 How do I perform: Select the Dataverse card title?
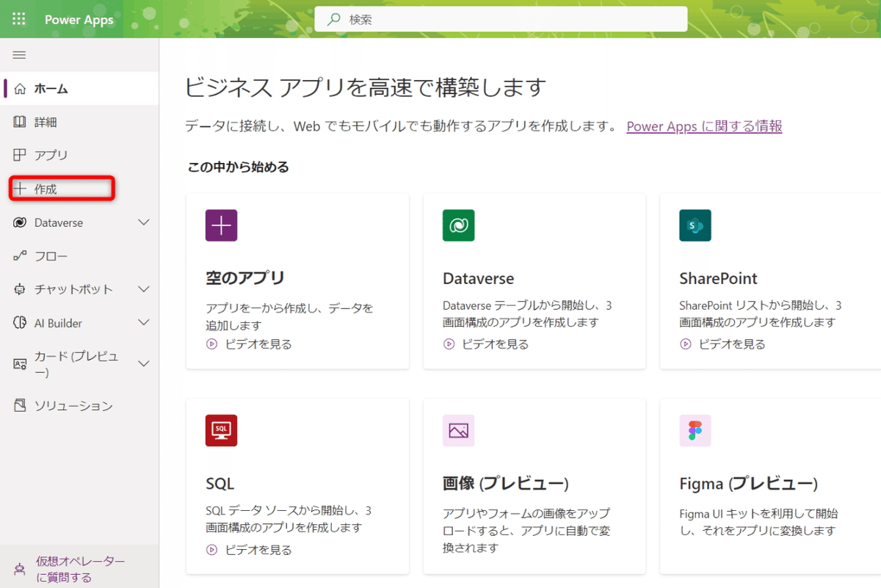(x=479, y=279)
